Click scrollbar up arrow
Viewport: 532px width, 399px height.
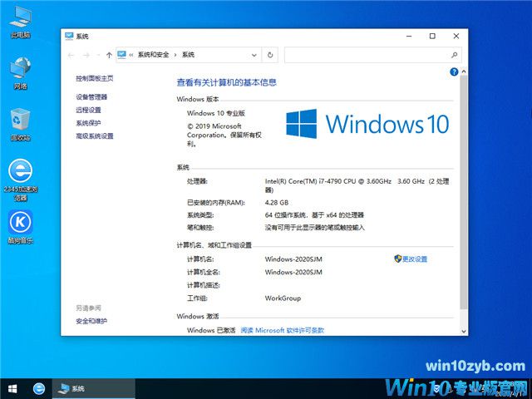[464, 71]
